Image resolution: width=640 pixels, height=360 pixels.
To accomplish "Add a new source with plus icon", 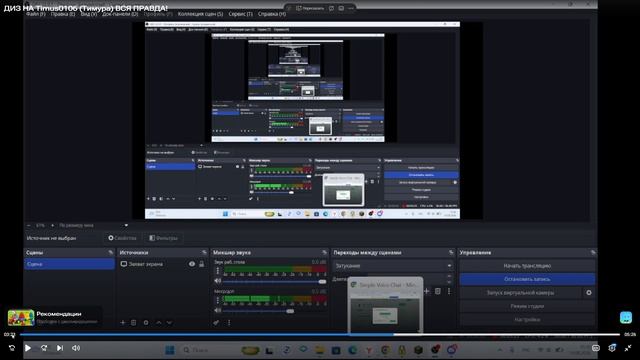I will (x=123, y=322).
